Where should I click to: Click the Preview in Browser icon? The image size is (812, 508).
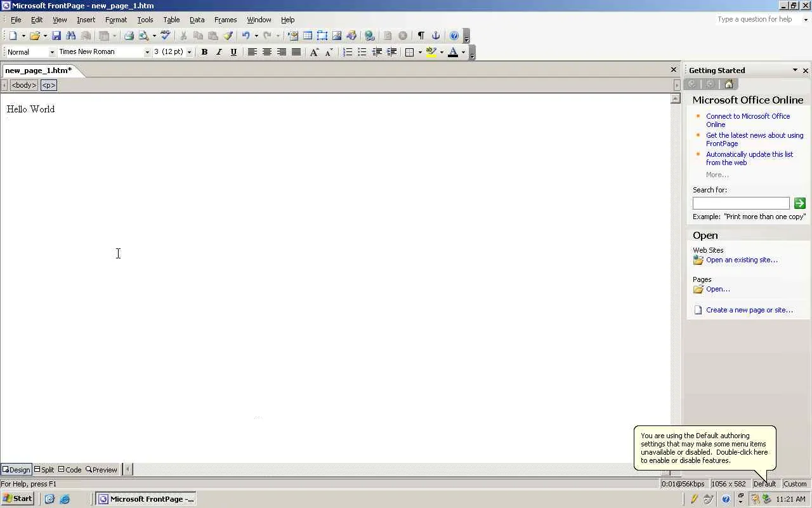144,36
